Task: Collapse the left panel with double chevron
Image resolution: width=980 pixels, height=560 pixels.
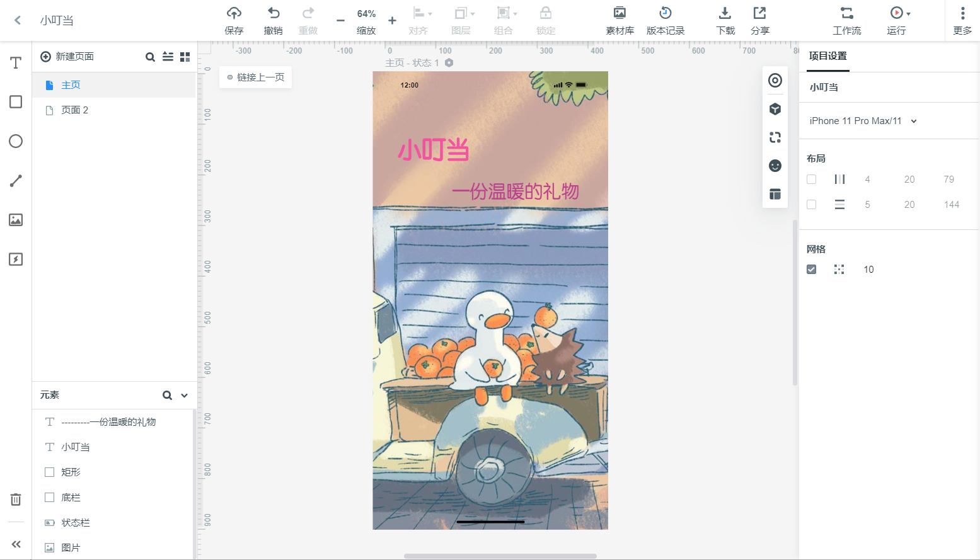Action: pyautogui.click(x=16, y=544)
